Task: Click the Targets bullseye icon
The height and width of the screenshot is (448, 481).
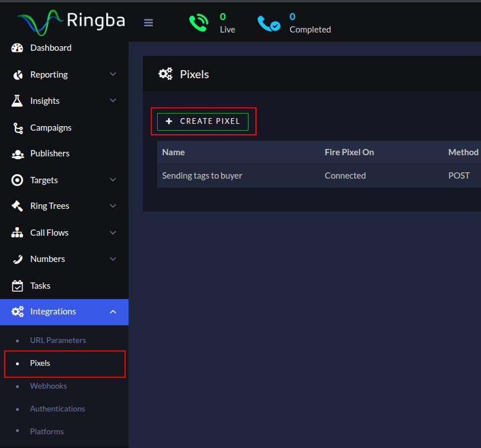Action: [17, 180]
